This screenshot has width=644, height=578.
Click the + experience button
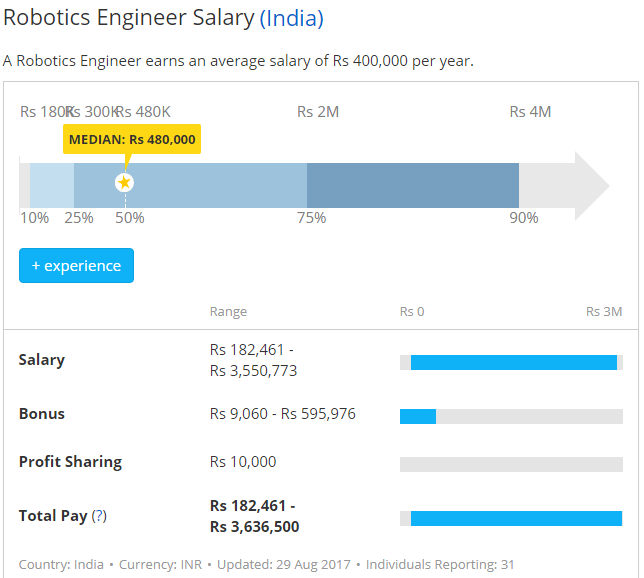[76, 266]
